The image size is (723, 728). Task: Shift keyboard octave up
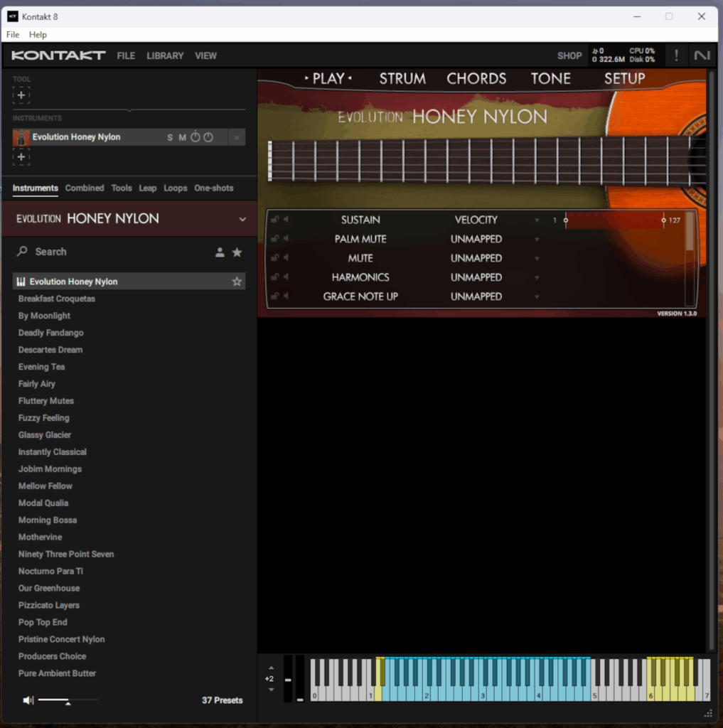click(x=271, y=668)
